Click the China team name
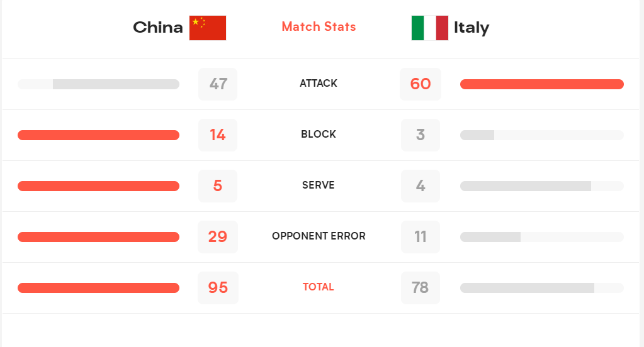This screenshot has height=347, width=644. (x=158, y=28)
